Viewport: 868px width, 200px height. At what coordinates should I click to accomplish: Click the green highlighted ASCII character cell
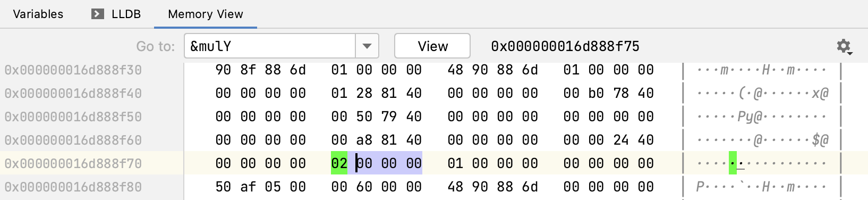click(733, 163)
